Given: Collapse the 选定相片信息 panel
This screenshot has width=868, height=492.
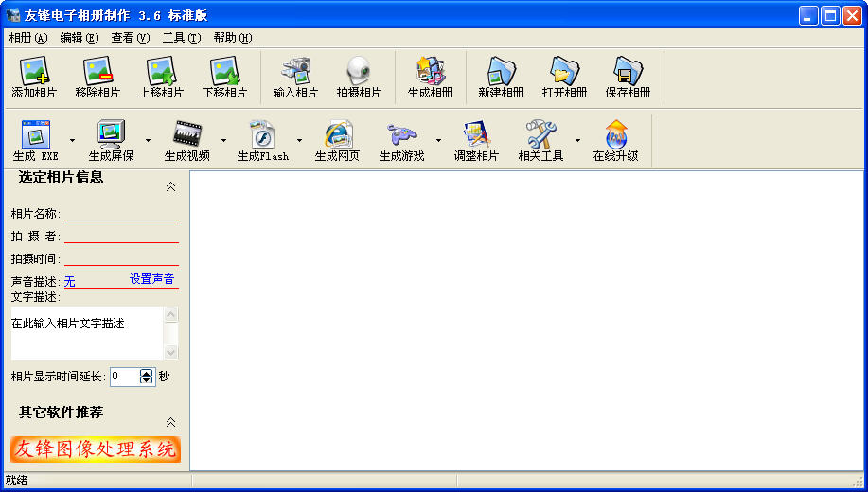Looking at the screenshot, I should [x=170, y=186].
